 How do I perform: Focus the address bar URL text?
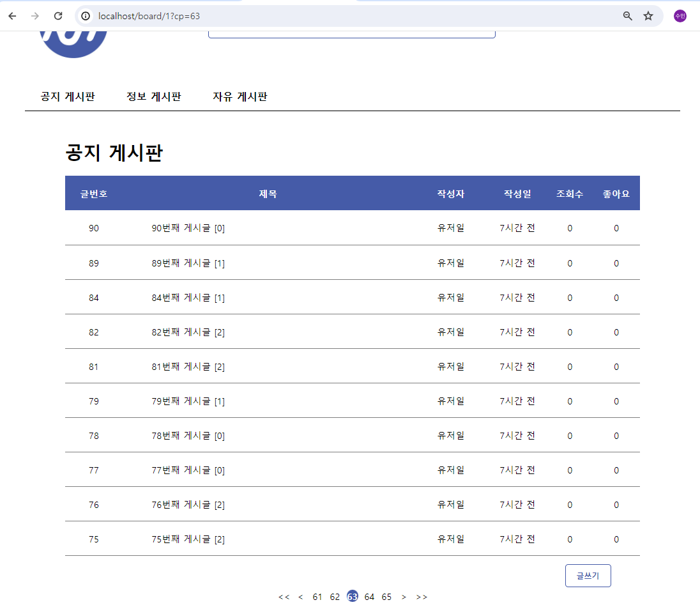click(149, 16)
